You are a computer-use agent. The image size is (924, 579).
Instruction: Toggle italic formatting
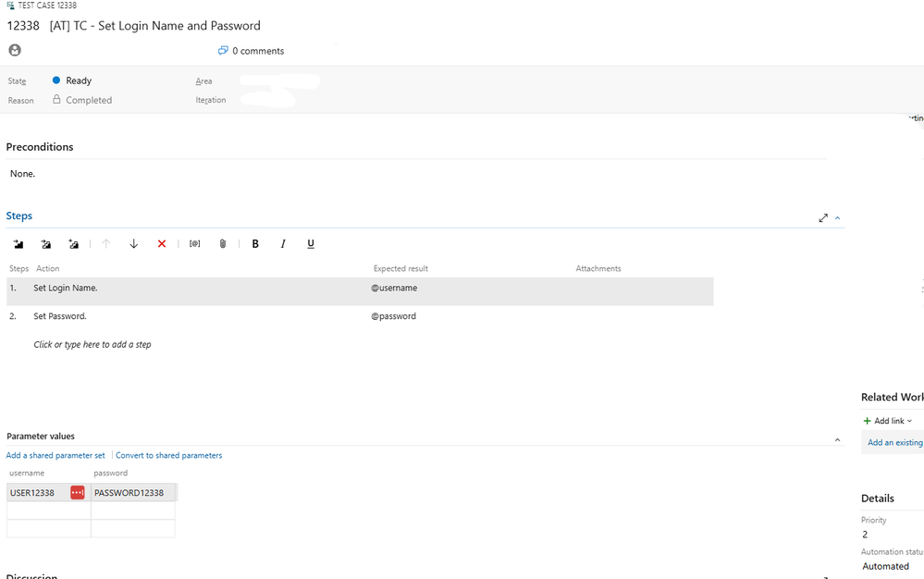click(x=283, y=244)
